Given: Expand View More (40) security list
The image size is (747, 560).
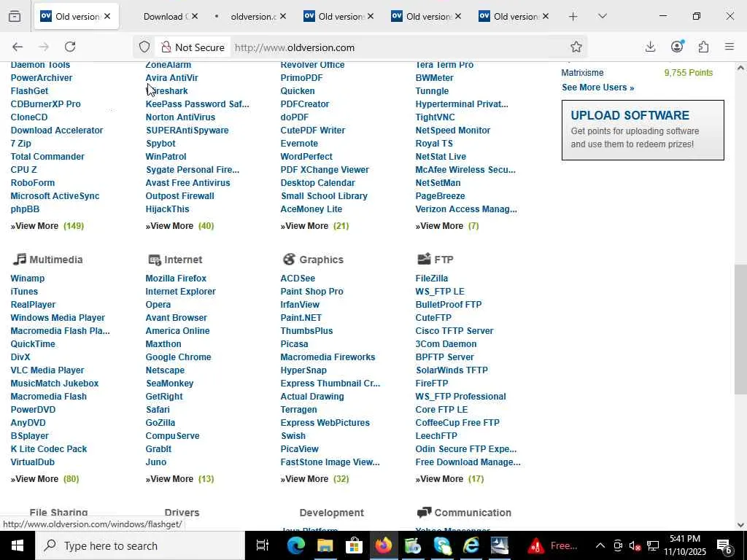Looking at the screenshot, I should point(179,226).
